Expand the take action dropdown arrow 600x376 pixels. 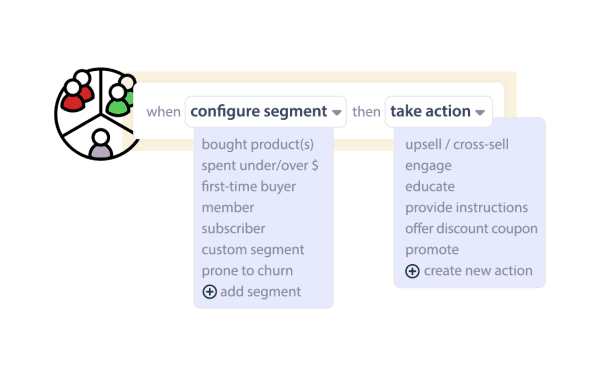(x=480, y=112)
